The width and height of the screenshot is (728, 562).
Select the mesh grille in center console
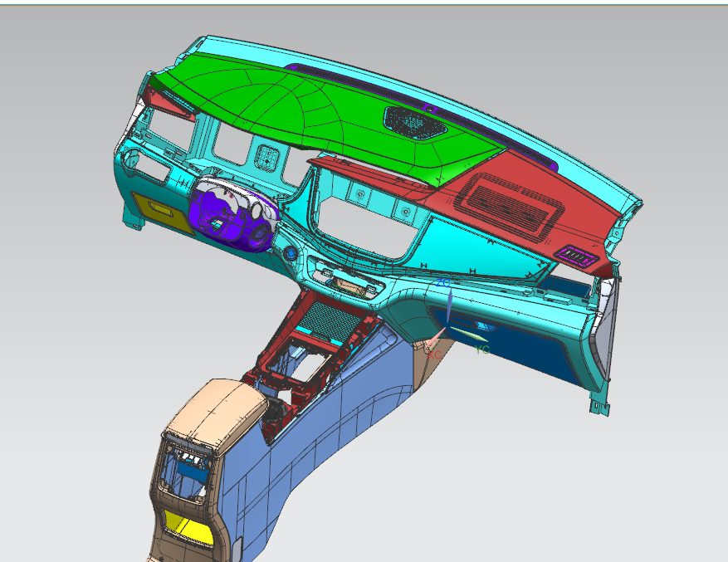pyautogui.click(x=330, y=316)
